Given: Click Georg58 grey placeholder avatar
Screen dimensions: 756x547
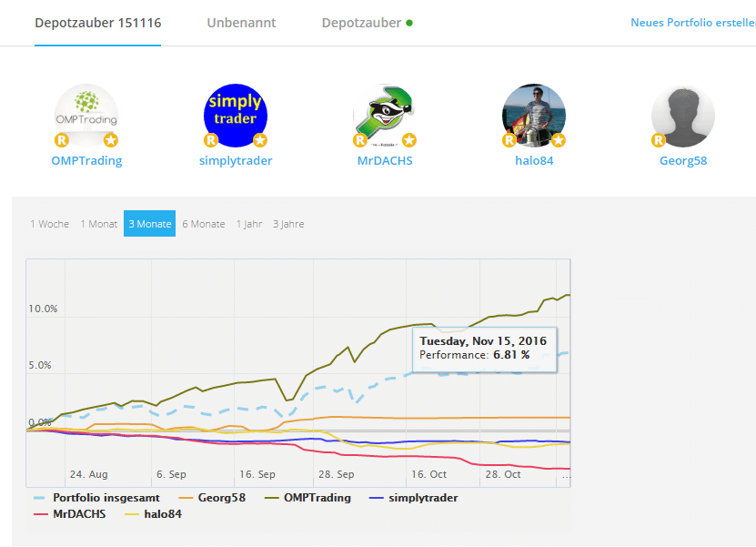Looking at the screenshot, I should coord(682,114).
